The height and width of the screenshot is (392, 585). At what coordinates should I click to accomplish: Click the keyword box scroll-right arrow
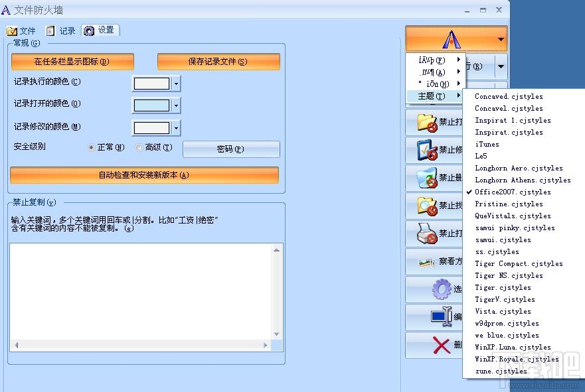pyautogui.click(x=265, y=346)
